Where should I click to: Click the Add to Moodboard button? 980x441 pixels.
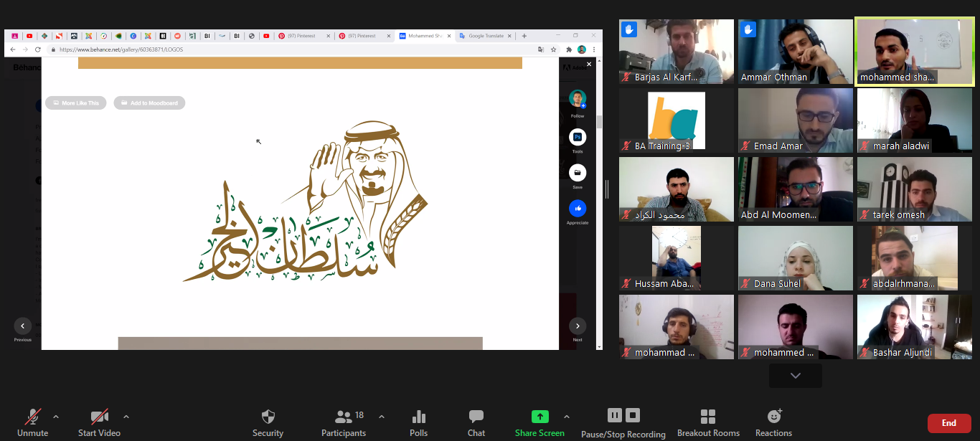tap(149, 103)
